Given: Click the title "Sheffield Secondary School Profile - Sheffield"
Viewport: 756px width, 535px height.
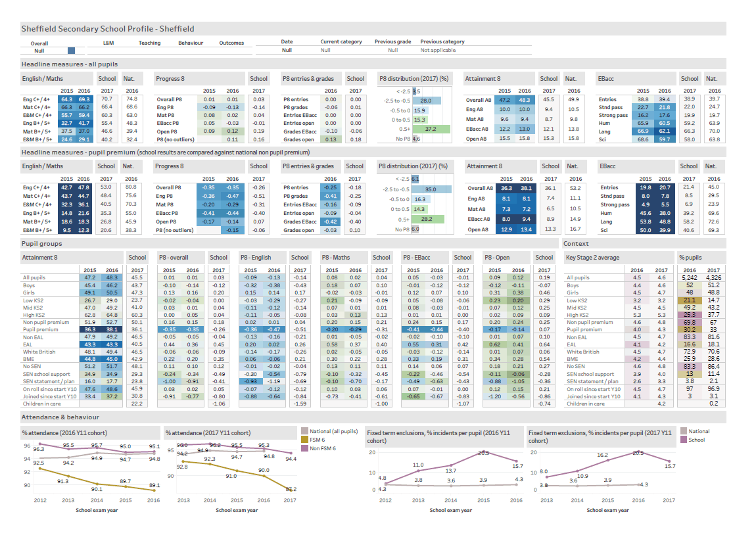Looking at the screenshot, I should pyautogui.click(x=108, y=29).
